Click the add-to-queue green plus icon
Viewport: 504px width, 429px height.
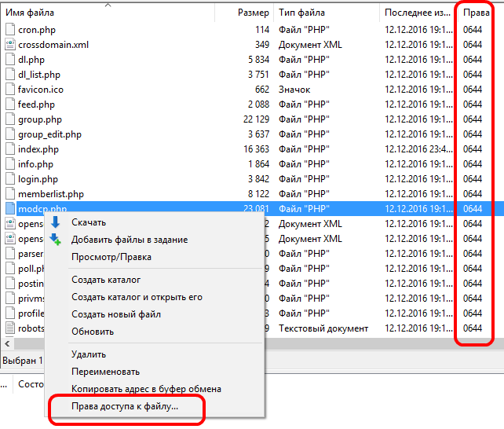[x=55, y=240]
